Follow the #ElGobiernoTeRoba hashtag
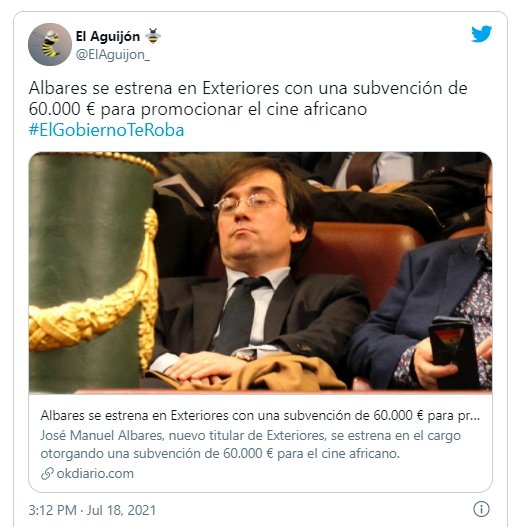This screenshot has height=527, width=513. click(107, 130)
